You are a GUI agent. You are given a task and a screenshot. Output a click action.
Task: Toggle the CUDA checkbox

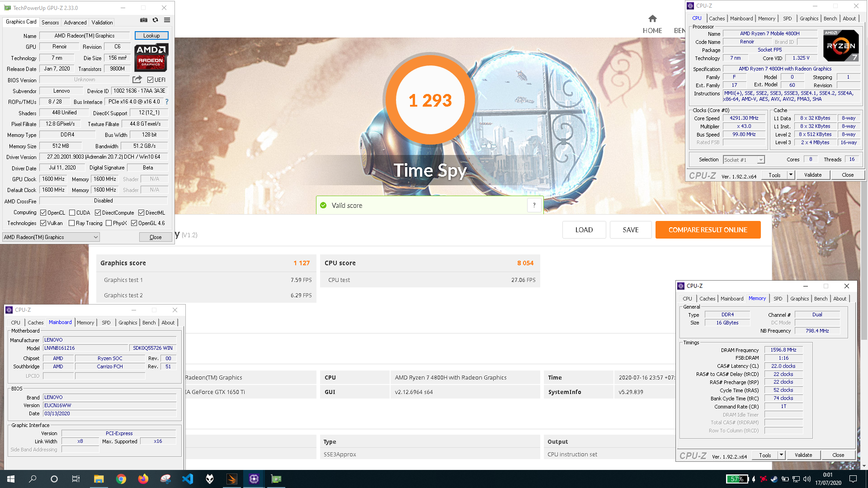click(72, 213)
